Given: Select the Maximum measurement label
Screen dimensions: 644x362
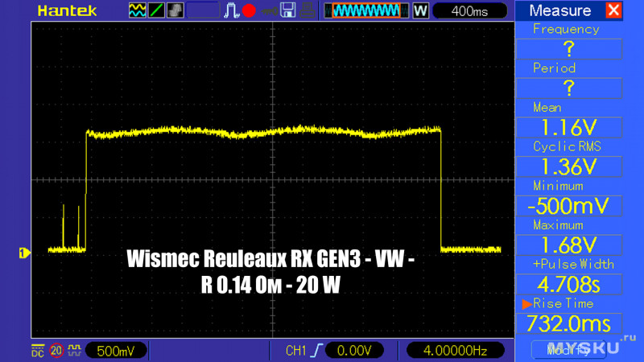Looking at the screenshot, I should (558, 225).
